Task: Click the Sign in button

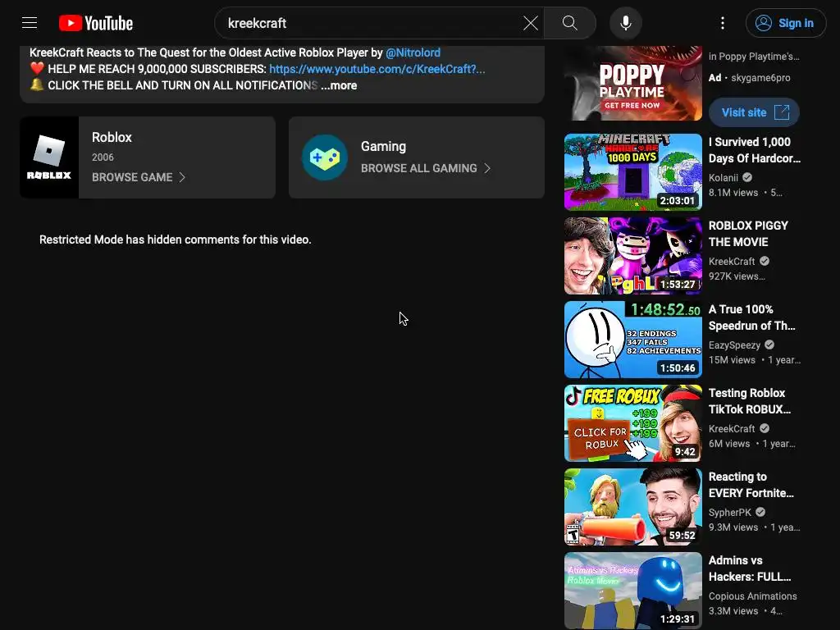Action: pos(786,23)
